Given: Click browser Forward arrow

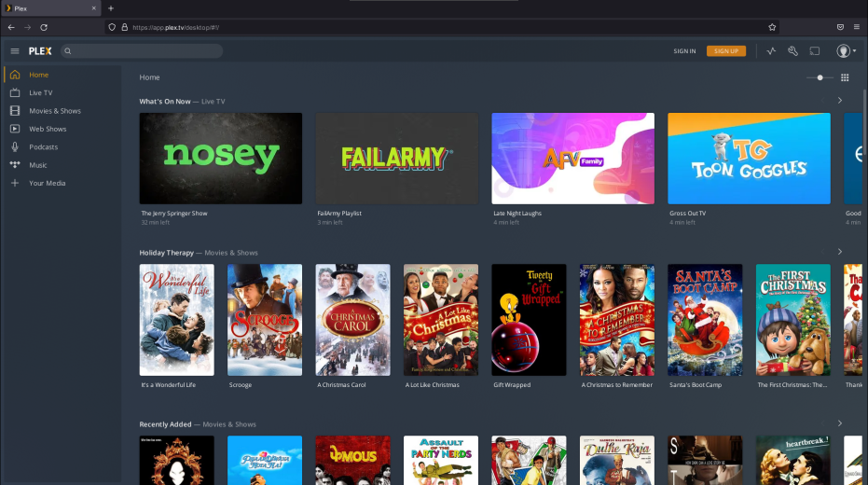Looking at the screenshot, I should 27,27.
